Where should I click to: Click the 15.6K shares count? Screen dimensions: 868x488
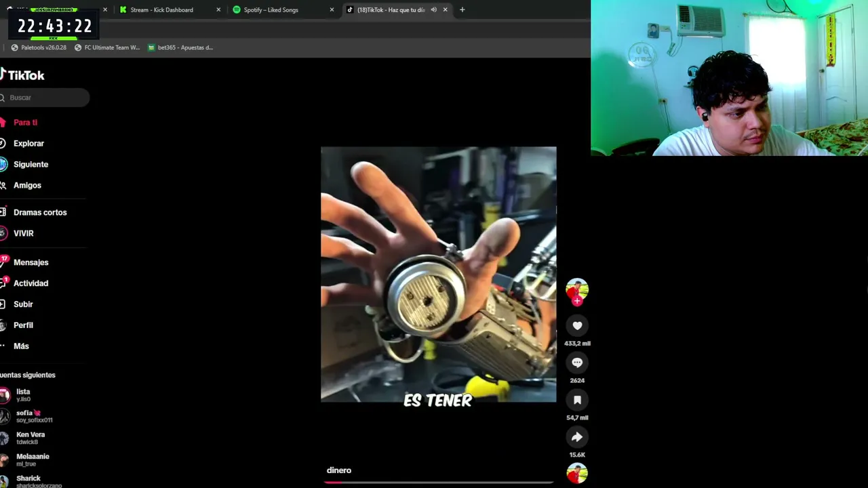[x=577, y=455]
